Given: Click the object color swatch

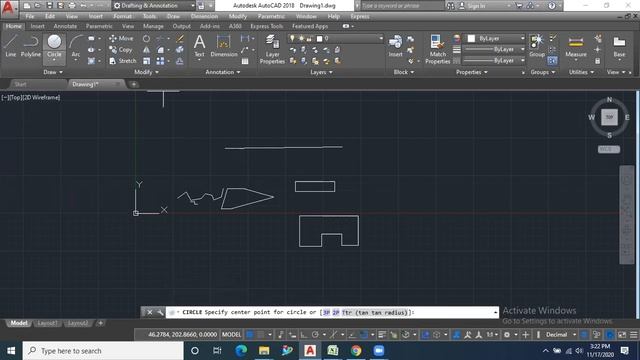Looking at the screenshot, I should tap(471, 38).
